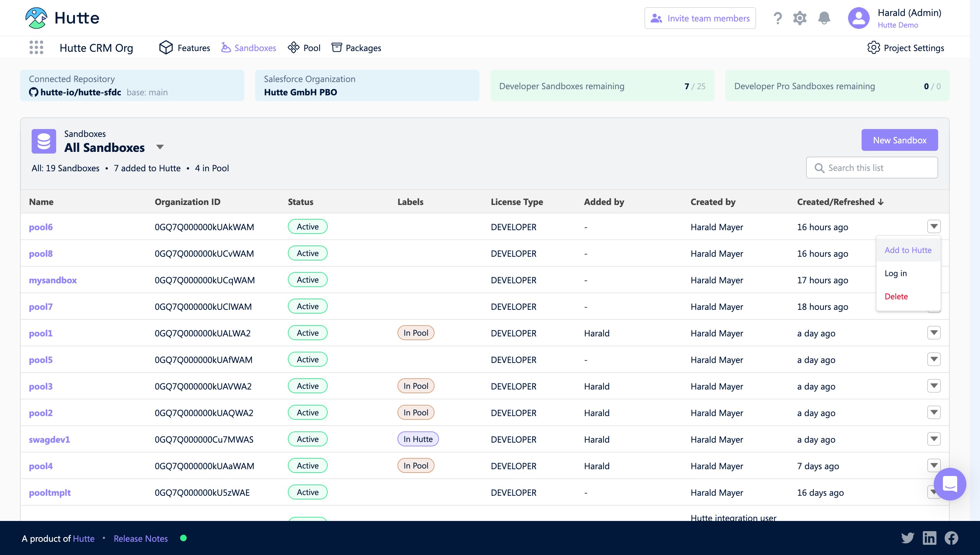Open the help question mark icon
Image resolution: width=980 pixels, height=555 pixels.
coord(778,18)
